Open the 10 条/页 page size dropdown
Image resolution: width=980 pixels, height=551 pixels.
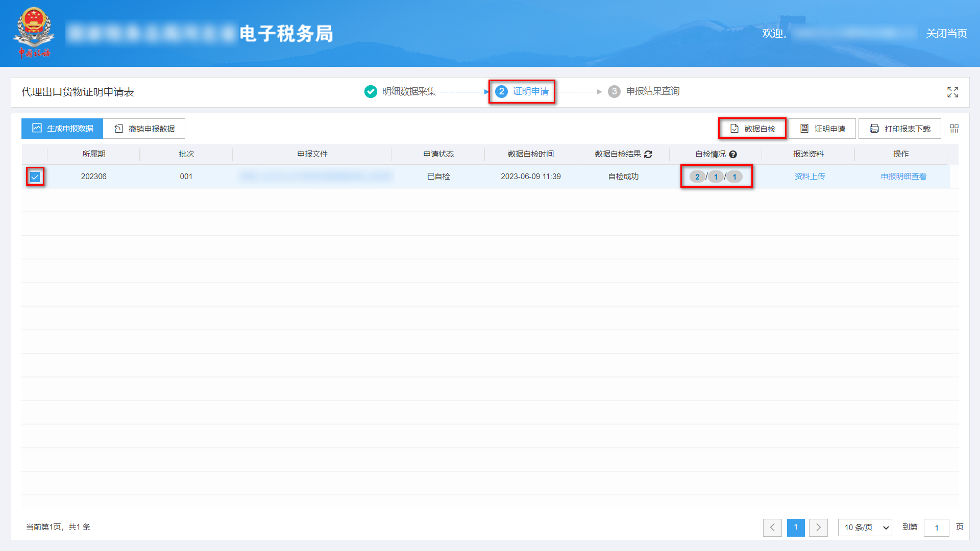[865, 528]
